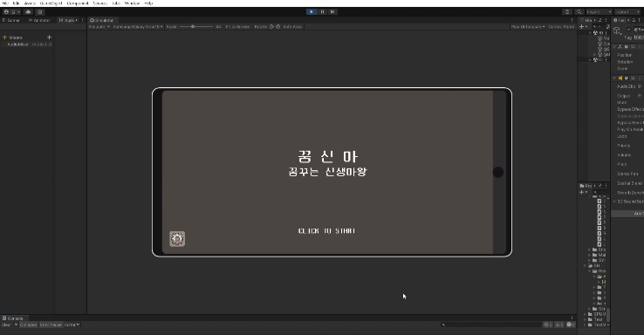The height and width of the screenshot is (335, 644).
Task: Toggle the Inspector panel lock icon
Action: point(634,20)
